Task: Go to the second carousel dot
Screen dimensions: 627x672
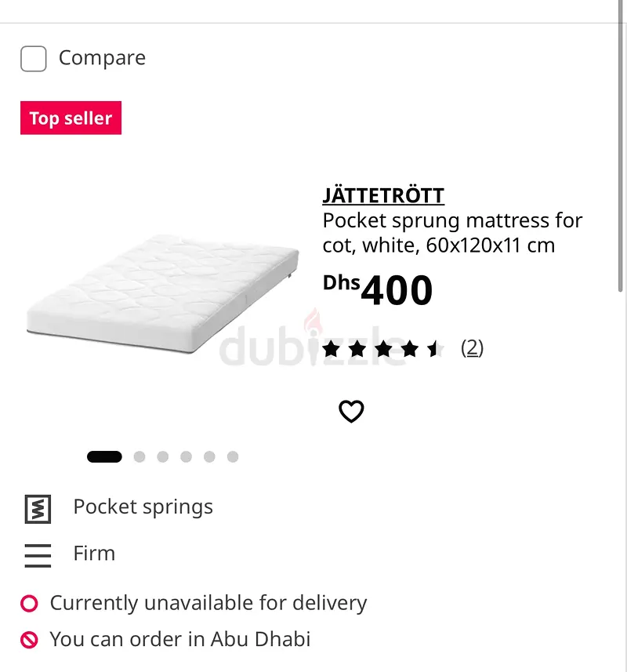Action: point(140,457)
